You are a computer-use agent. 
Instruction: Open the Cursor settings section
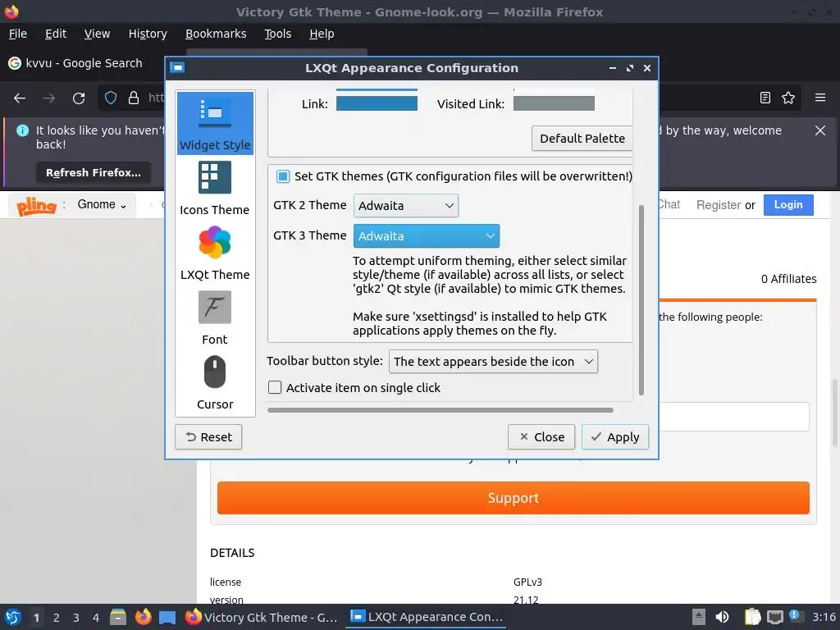tap(215, 382)
